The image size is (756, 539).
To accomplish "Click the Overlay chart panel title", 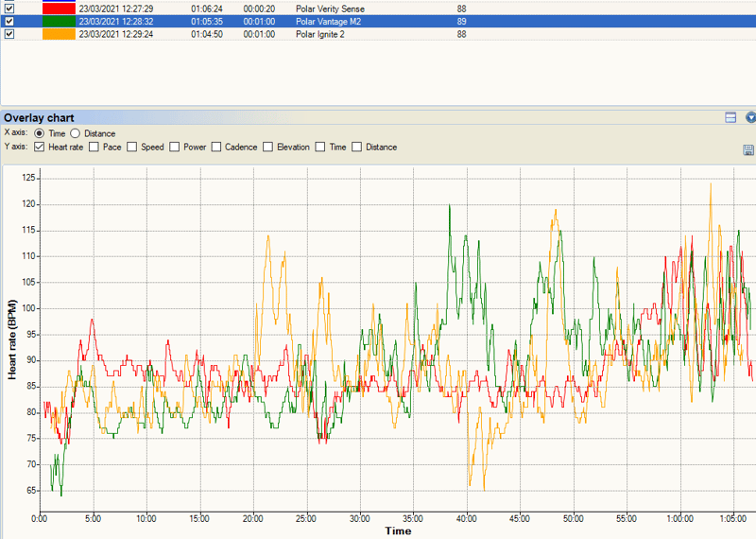I will click(40, 118).
